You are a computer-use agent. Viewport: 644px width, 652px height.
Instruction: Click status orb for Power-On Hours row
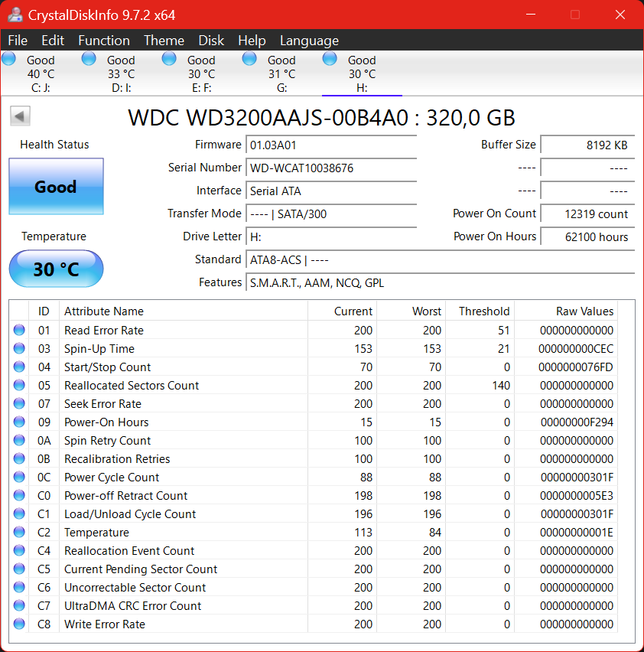coord(19,422)
